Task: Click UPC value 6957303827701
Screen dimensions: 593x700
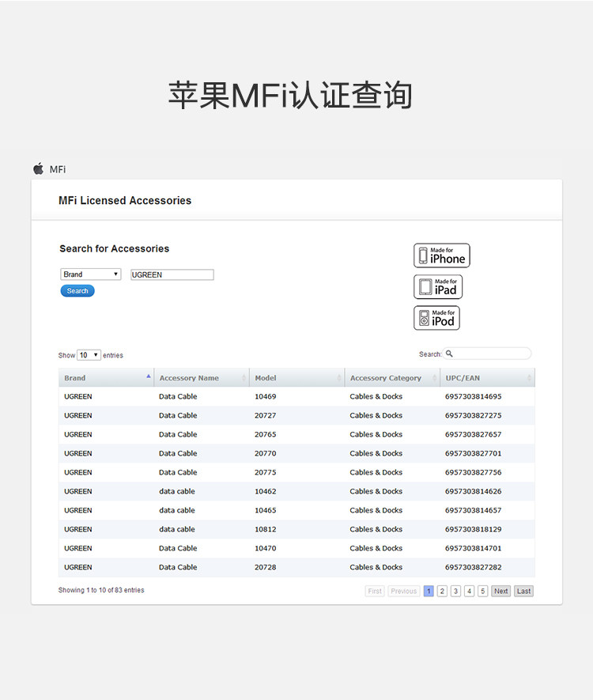Action: pos(473,453)
